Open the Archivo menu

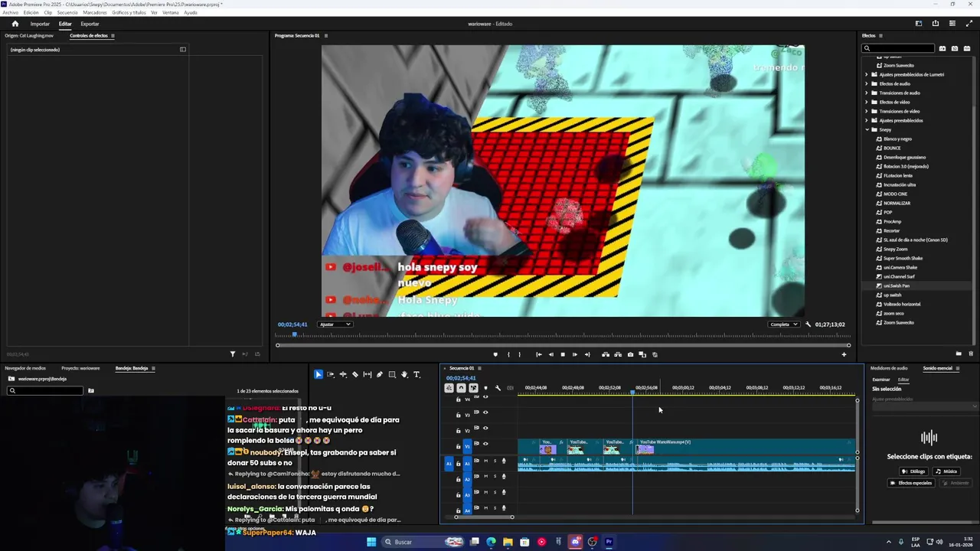tap(9, 12)
